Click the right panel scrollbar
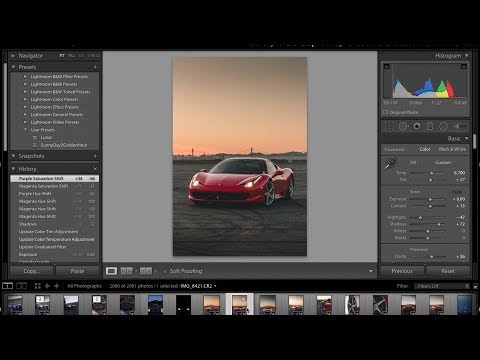The height and width of the screenshot is (360, 480). (x=474, y=142)
